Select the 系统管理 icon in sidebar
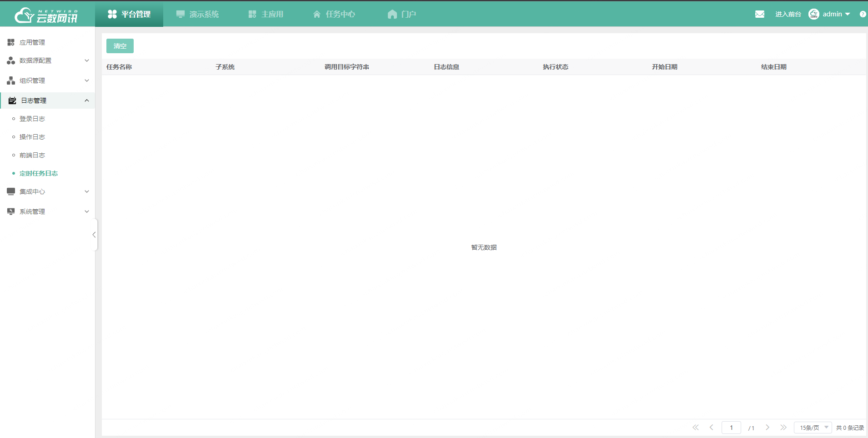The image size is (868, 438). coord(10,211)
